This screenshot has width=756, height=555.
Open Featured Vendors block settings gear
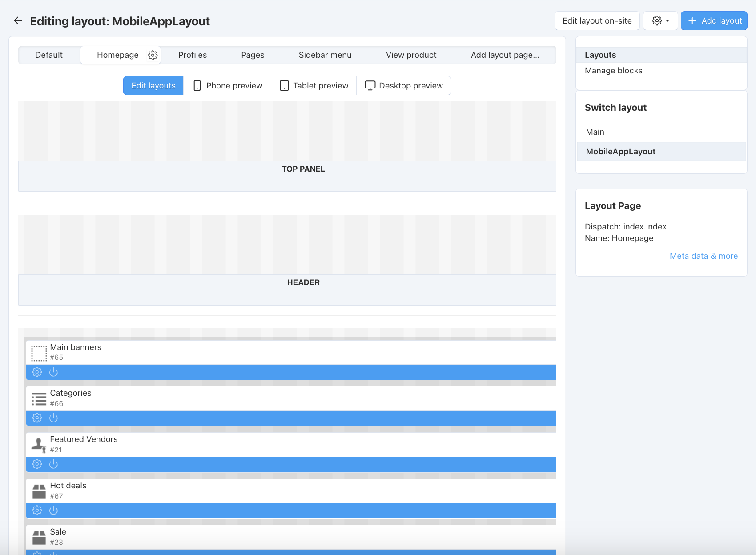pyautogui.click(x=37, y=464)
